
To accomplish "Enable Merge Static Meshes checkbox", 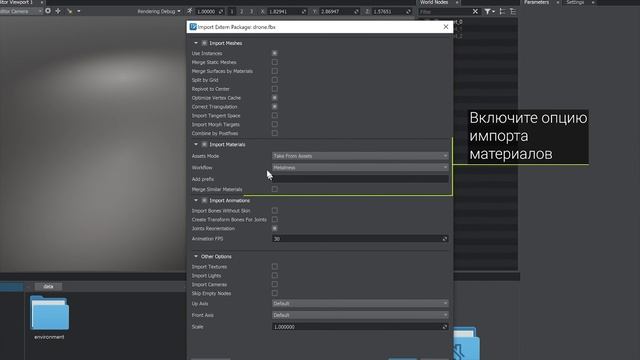I will pos(275,62).
